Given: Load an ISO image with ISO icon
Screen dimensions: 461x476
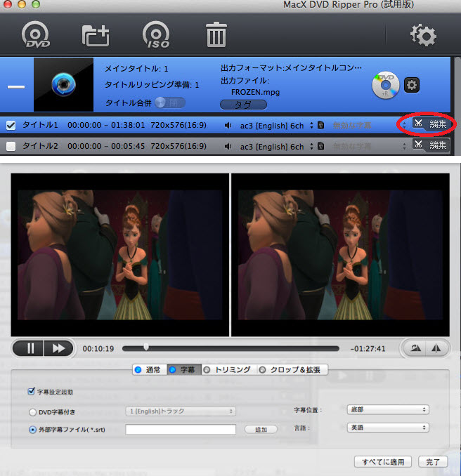Looking at the screenshot, I should pos(156,34).
